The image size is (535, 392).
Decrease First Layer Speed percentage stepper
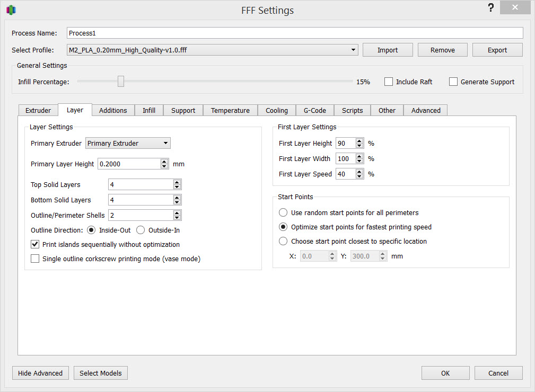[359, 176]
